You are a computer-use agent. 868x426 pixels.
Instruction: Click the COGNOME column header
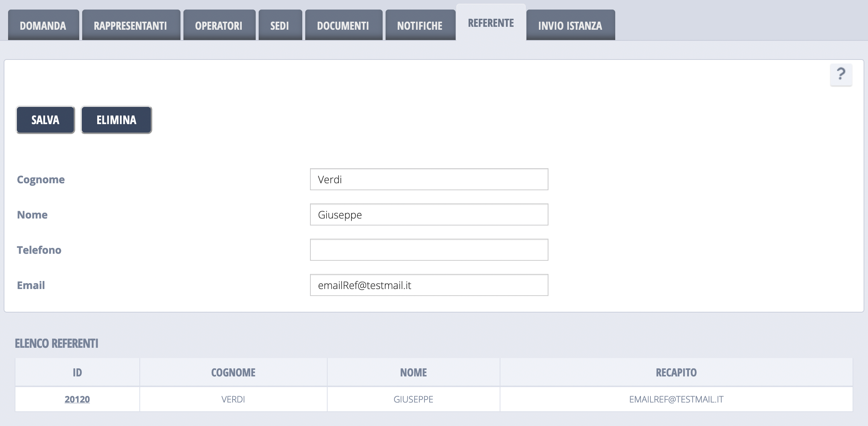233,372
